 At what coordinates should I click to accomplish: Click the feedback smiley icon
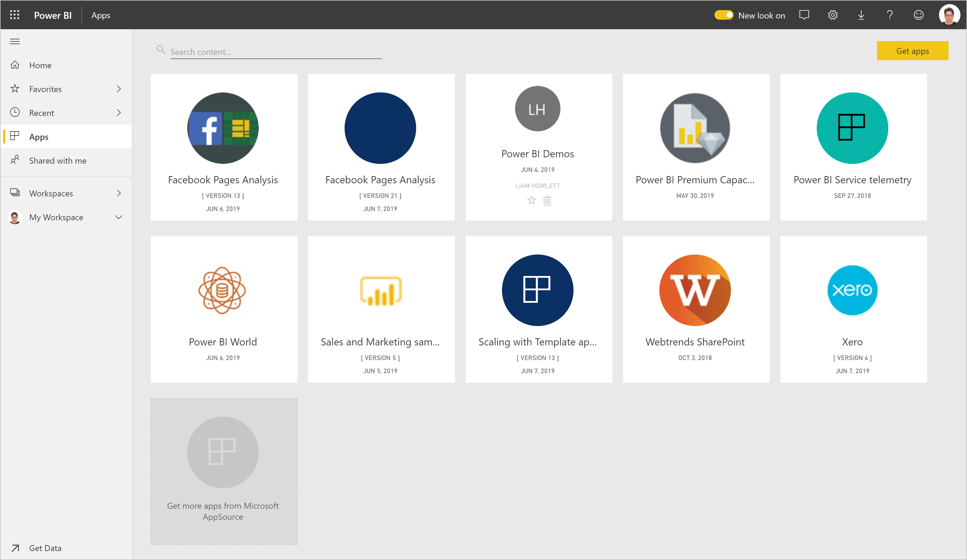tap(919, 15)
